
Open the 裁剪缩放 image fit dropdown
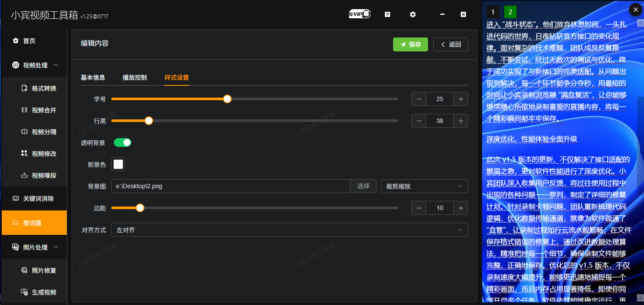[424, 186]
